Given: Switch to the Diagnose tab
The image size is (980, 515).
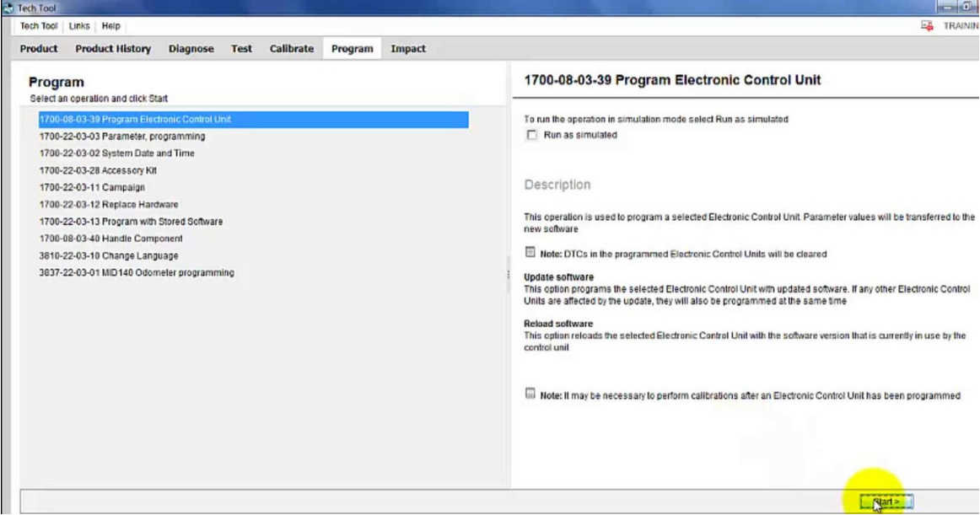Looking at the screenshot, I should pyautogui.click(x=191, y=48).
